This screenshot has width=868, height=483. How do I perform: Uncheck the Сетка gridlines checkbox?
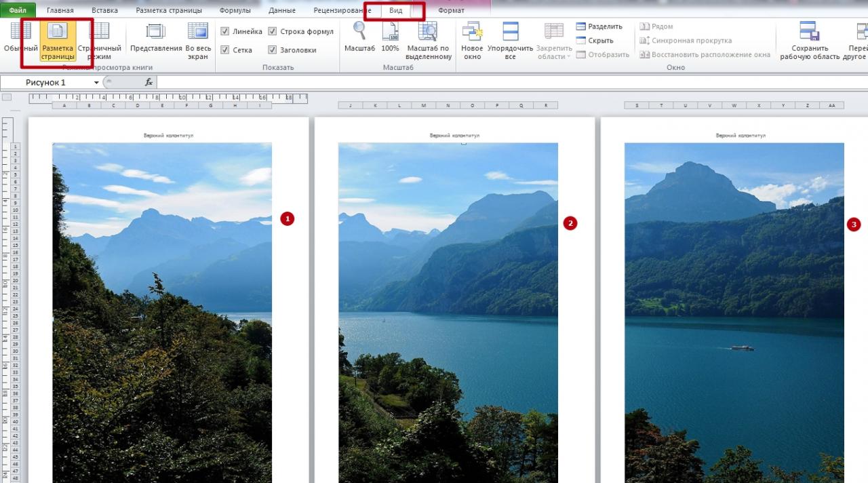(225, 50)
